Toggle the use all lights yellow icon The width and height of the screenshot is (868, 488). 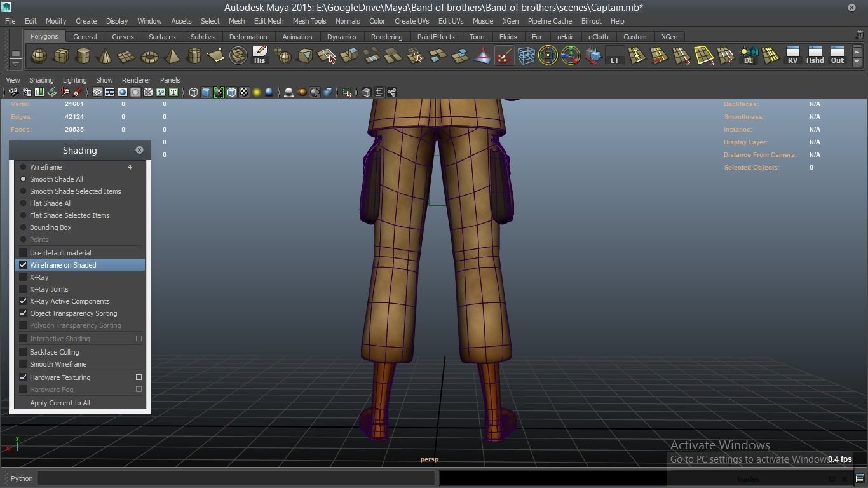click(x=257, y=93)
